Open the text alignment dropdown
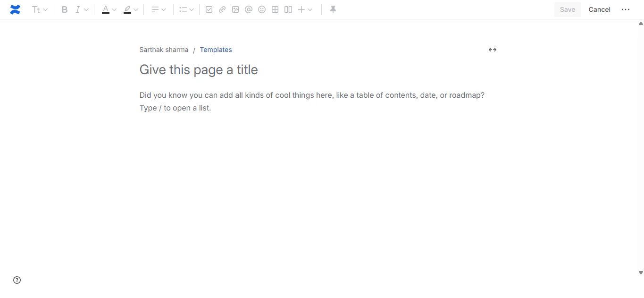Screen dimensions: 644x298 (159, 9)
